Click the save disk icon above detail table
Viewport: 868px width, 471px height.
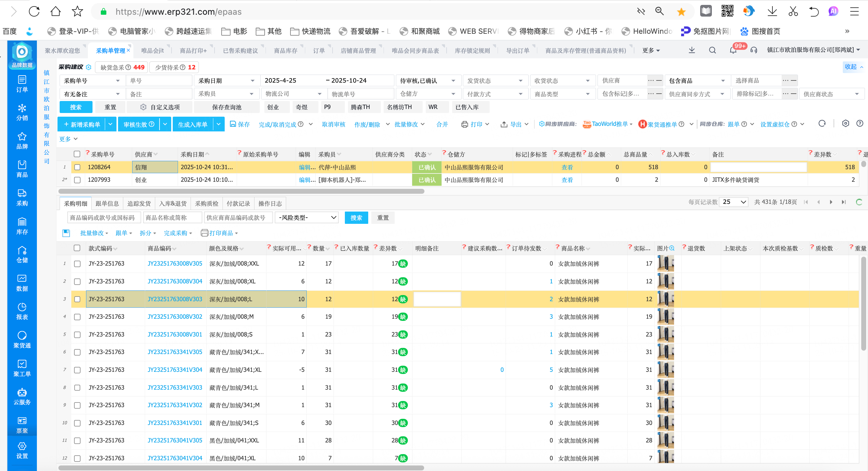coord(66,233)
